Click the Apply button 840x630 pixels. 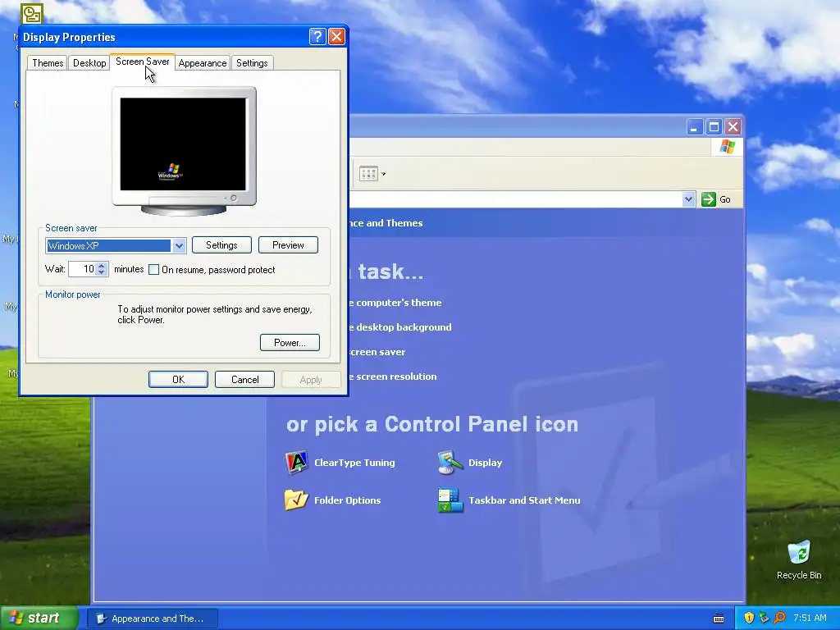[311, 379]
